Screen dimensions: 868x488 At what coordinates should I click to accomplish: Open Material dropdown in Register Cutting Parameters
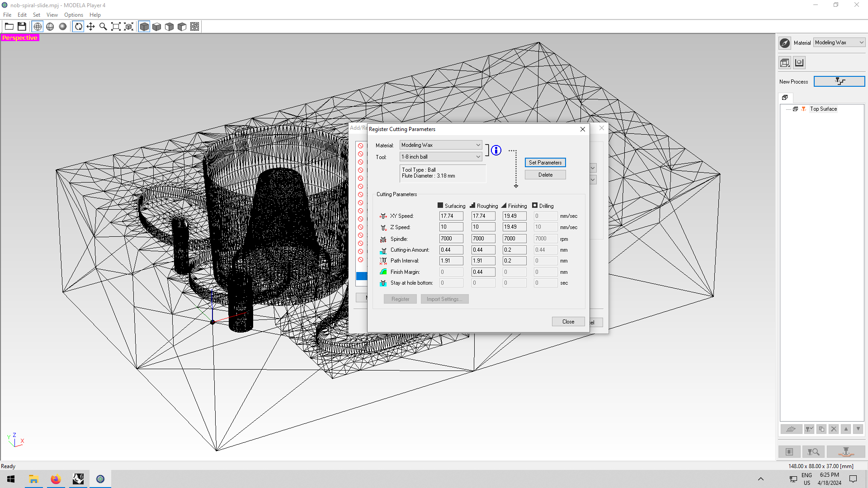click(441, 145)
